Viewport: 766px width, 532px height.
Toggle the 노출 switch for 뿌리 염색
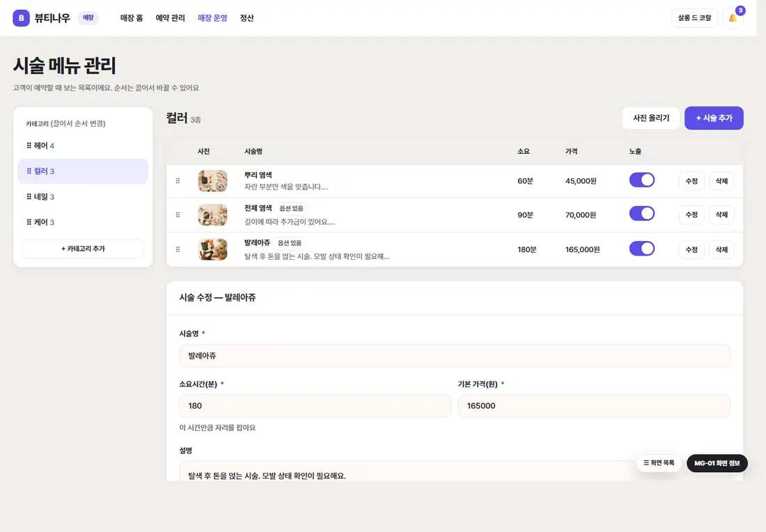[641, 180]
